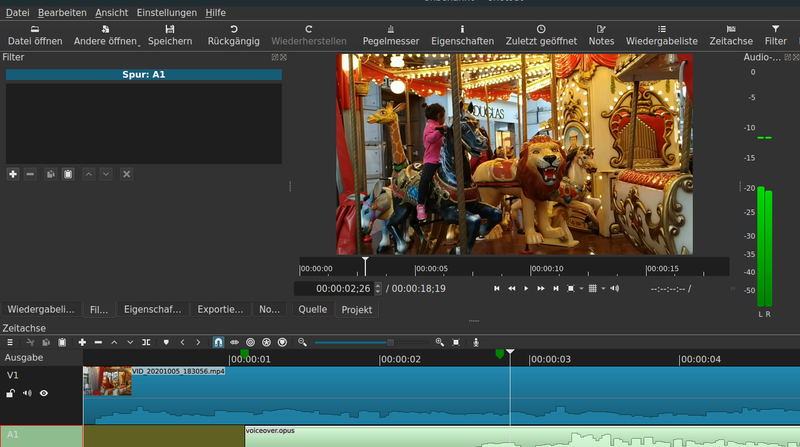
Task: Show the Pegelmesser panel
Action: coord(391,35)
